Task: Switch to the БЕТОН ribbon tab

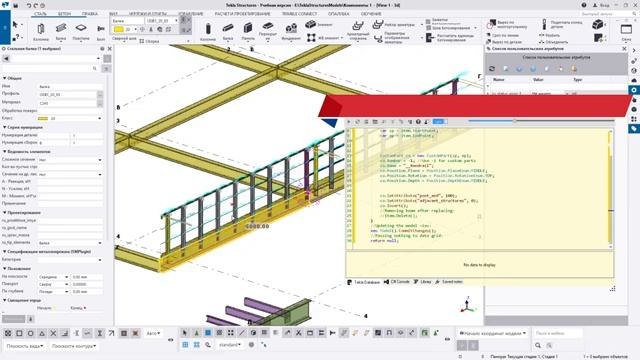Action: coord(64,14)
